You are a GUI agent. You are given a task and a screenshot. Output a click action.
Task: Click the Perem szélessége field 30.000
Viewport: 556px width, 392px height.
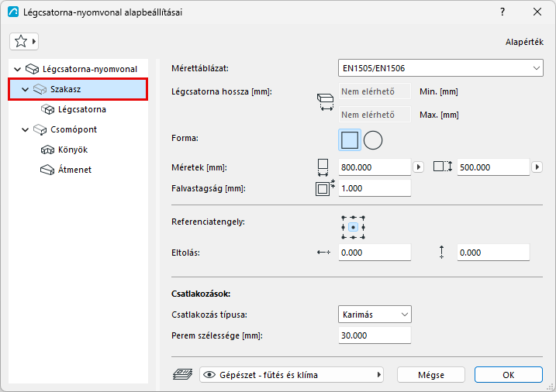pyautogui.click(x=375, y=335)
